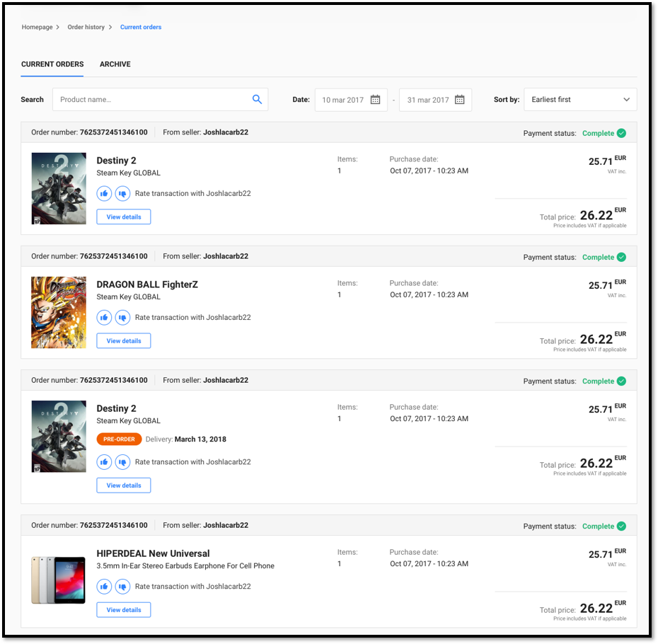Give a thumbs down rating for DRAGON BALL FighterZ
The width and height of the screenshot is (658, 644).
(122, 317)
